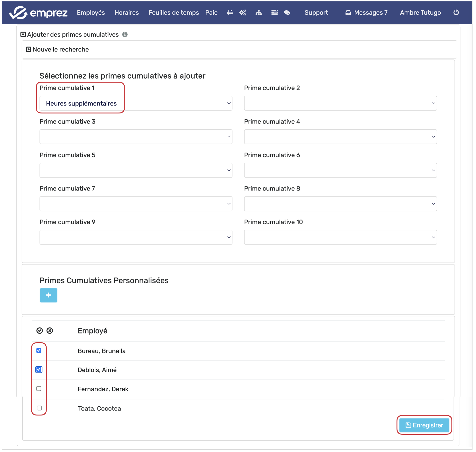476x452 pixels.
Task: Click the info icon beside Ajouter des primes
Action: tap(125, 34)
